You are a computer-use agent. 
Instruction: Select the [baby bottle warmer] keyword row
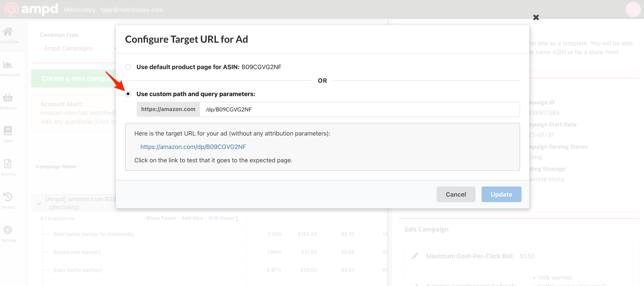coord(77,270)
